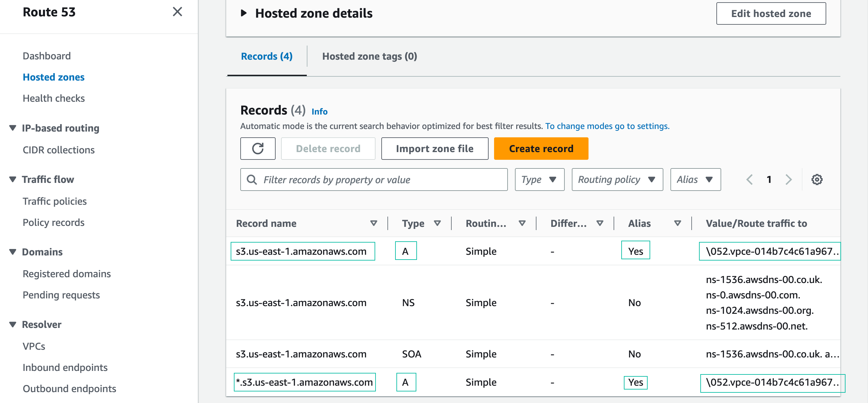Viewport: 868px width, 403px height.
Task: Click Import zone file button
Action: [x=434, y=149]
